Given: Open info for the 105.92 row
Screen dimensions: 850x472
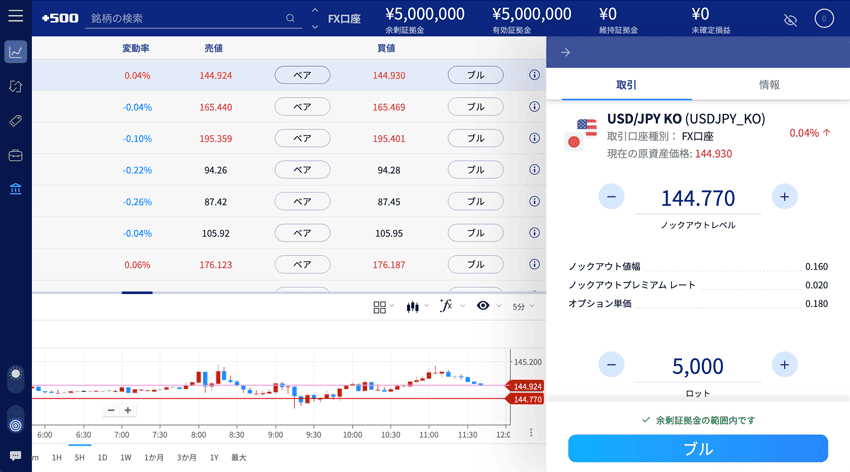Looking at the screenshot, I should coord(535,232).
